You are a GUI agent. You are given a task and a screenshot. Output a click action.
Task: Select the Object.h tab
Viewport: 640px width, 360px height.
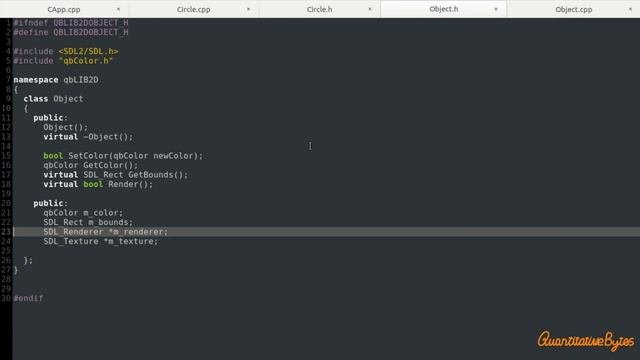[x=444, y=9]
